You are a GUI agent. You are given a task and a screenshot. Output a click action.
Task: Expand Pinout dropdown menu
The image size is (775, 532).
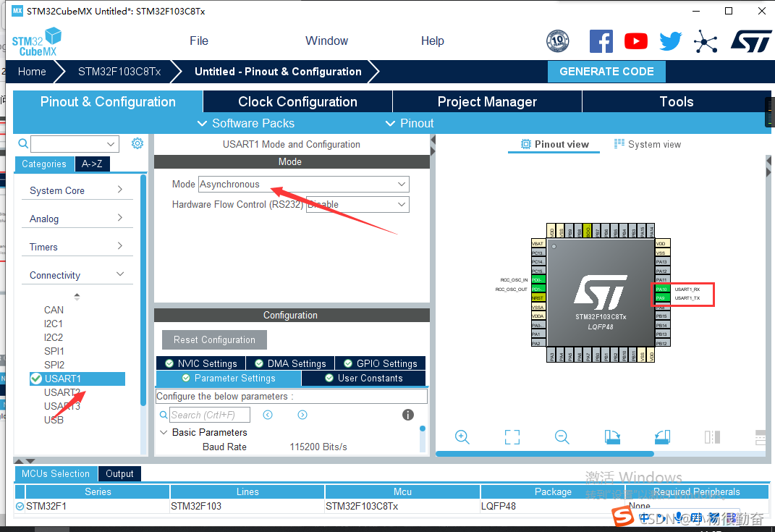point(410,123)
